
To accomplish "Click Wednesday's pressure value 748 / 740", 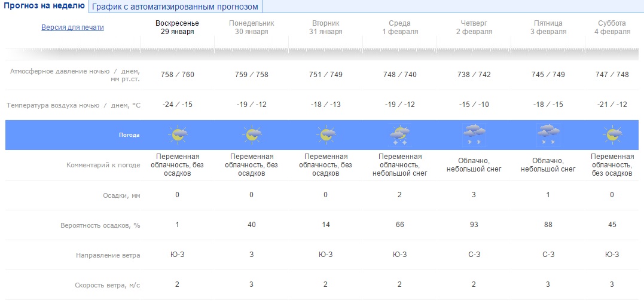I will 400,75.
